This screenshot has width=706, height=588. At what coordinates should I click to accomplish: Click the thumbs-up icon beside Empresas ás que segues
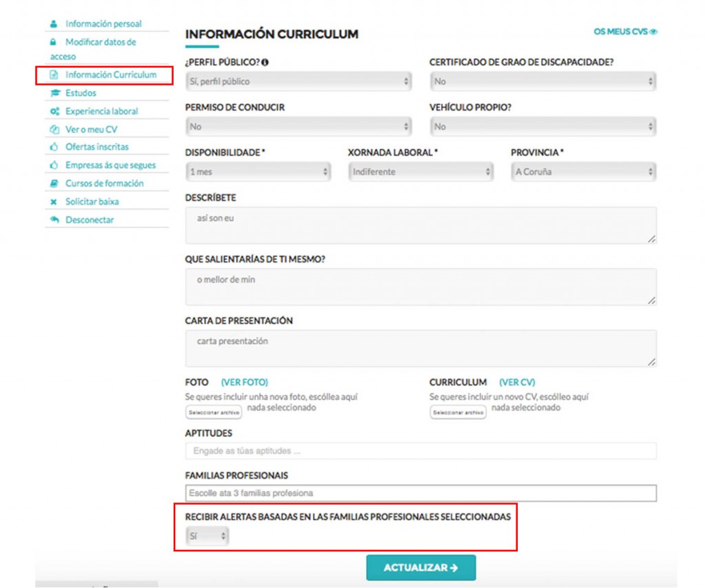[54, 165]
